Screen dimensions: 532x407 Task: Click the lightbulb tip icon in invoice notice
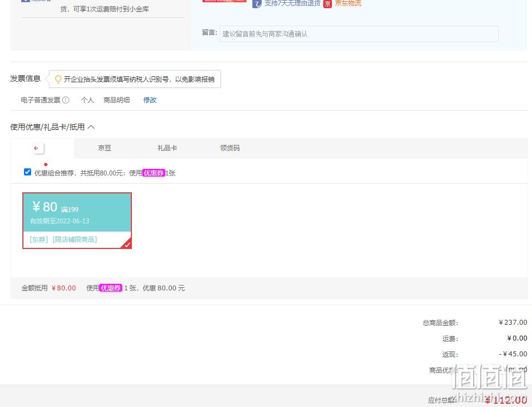(x=58, y=80)
